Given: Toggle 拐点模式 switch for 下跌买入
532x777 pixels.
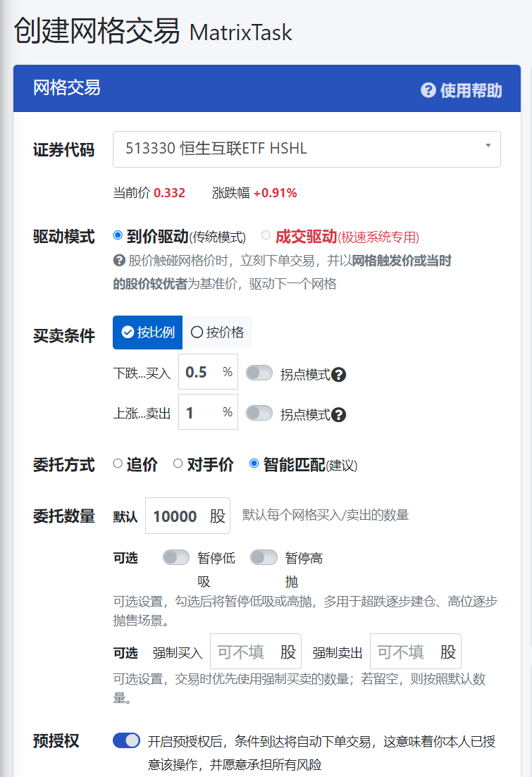Looking at the screenshot, I should (259, 373).
